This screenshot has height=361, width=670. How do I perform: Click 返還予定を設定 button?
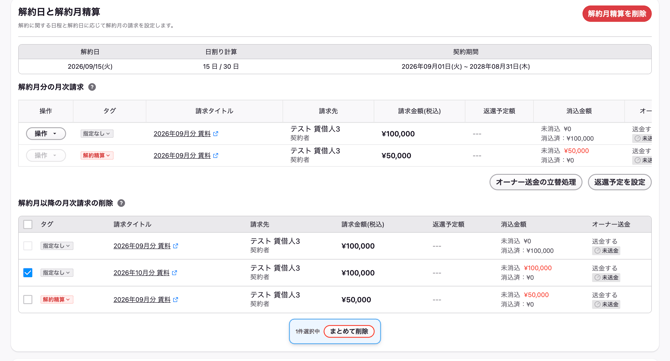pyautogui.click(x=620, y=182)
